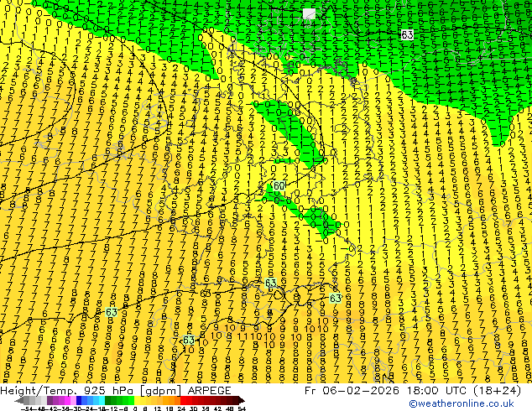Click the '-54' legend scale value
The image size is (532, 411).
pos(28,408)
